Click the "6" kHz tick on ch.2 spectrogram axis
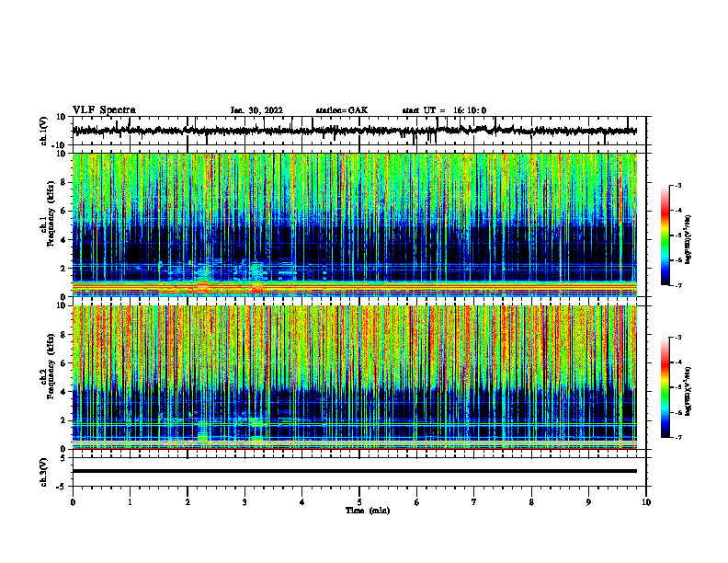 pyautogui.click(x=63, y=363)
